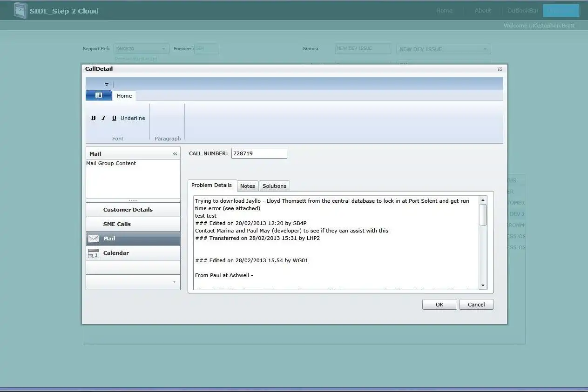This screenshot has width=588, height=392.
Task: Select the Home ribbon tab
Action: tap(124, 96)
